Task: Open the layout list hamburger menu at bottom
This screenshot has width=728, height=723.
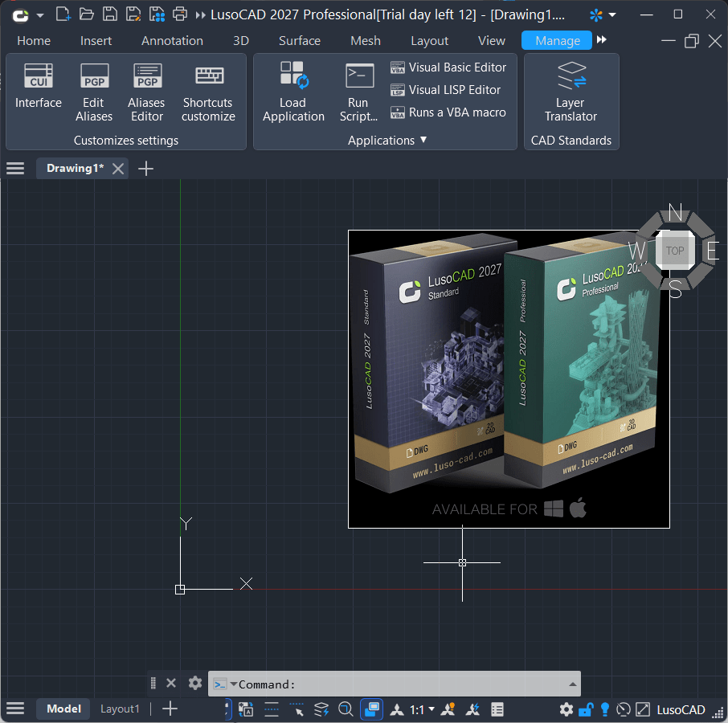Action: pos(15,709)
